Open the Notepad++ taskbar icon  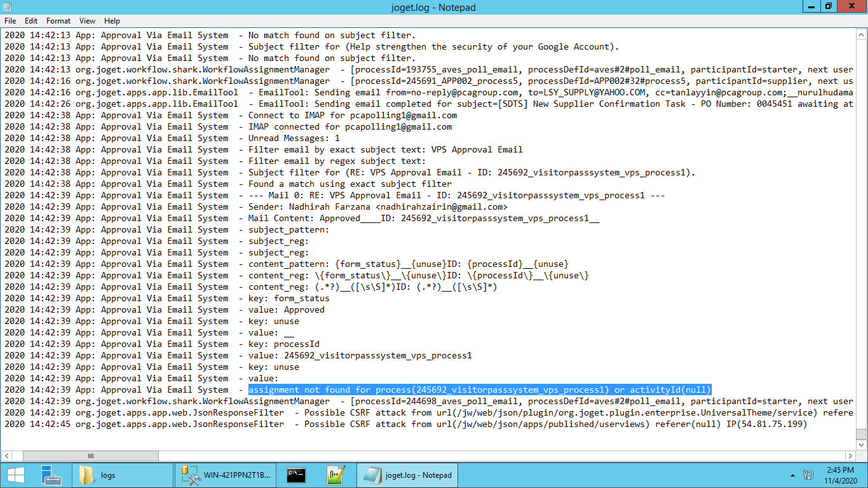[336, 475]
